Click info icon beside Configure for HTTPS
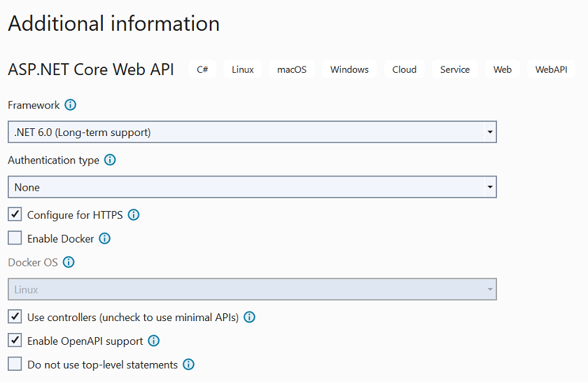This screenshot has height=382, width=588. pyautogui.click(x=134, y=214)
